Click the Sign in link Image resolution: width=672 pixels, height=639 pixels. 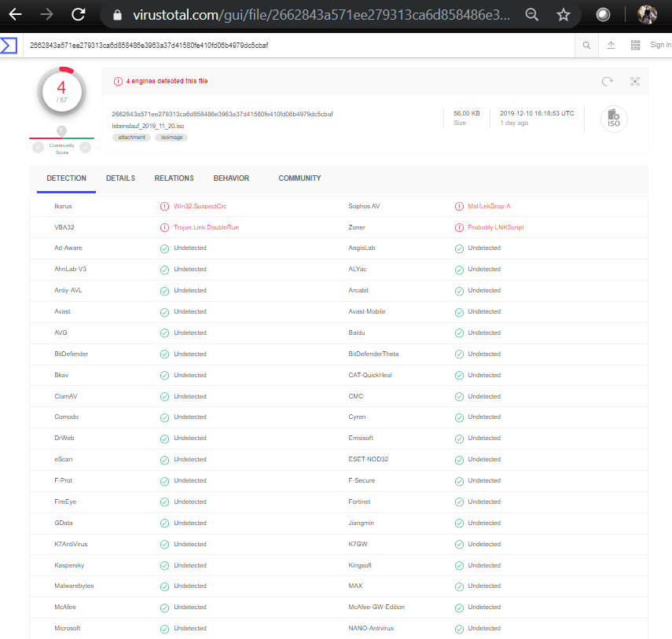660,46
